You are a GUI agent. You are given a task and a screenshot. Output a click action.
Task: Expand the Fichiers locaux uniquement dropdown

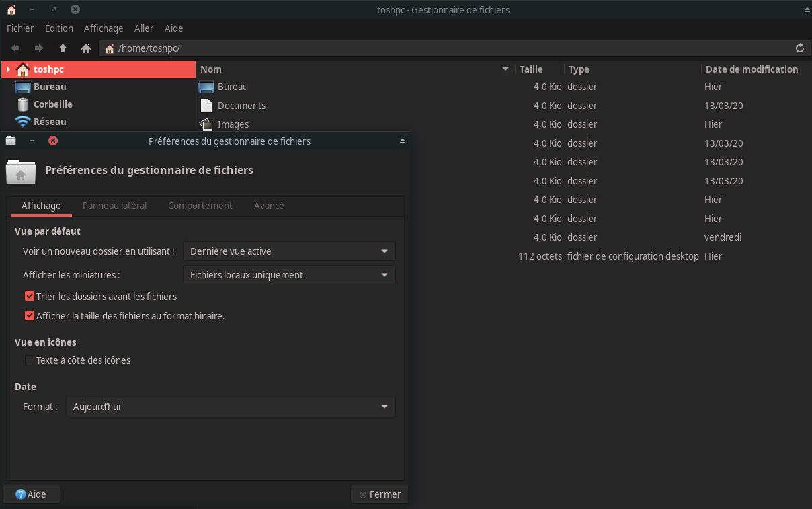[289, 275]
